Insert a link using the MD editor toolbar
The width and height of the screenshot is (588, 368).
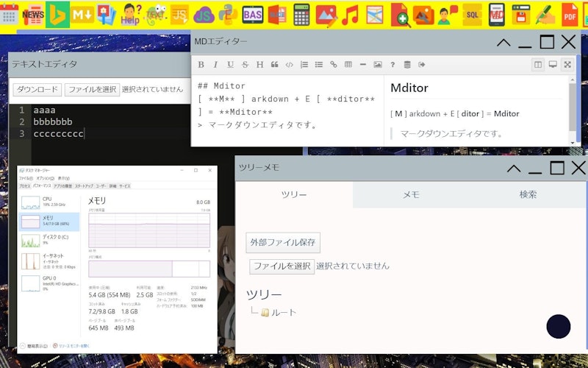(333, 65)
